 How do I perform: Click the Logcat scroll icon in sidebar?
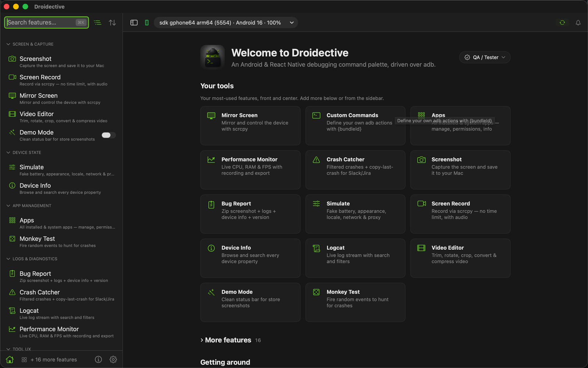[x=12, y=311]
